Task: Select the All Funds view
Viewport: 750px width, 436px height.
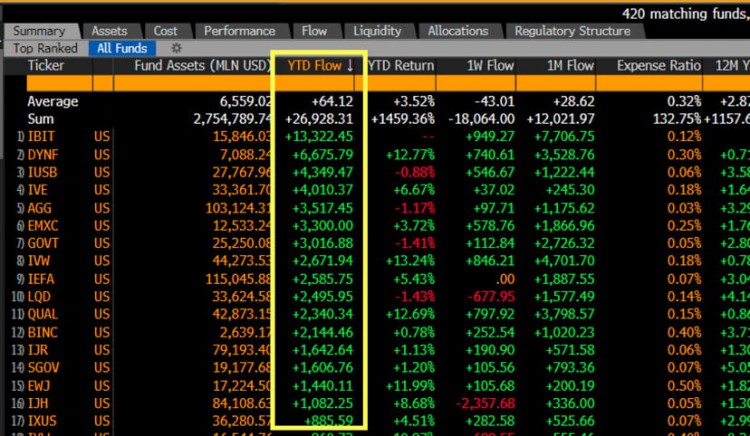Action: point(122,48)
